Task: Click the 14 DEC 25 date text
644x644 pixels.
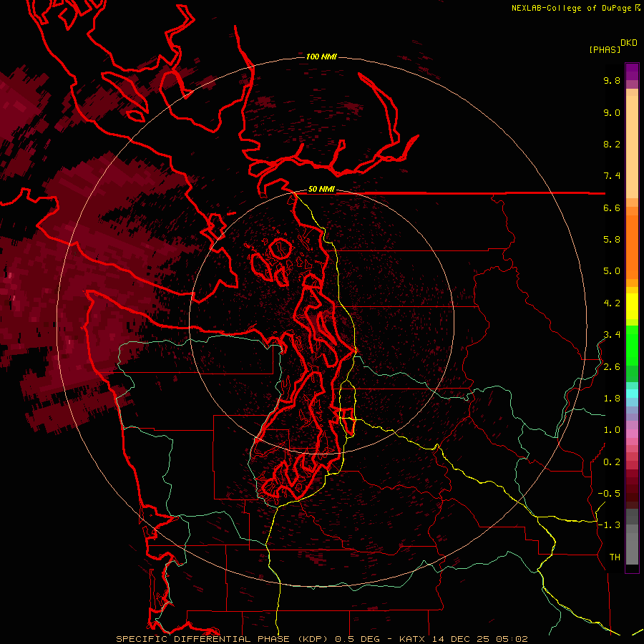Action: point(461,639)
